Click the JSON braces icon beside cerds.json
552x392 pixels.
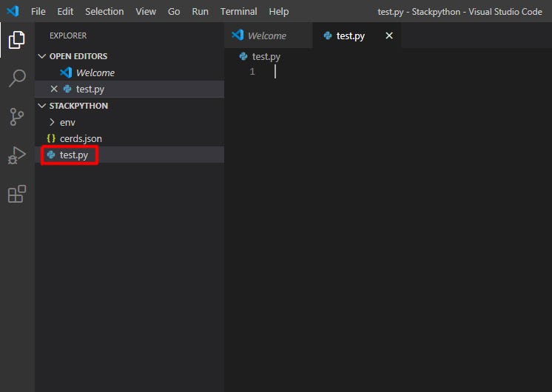(51, 138)
